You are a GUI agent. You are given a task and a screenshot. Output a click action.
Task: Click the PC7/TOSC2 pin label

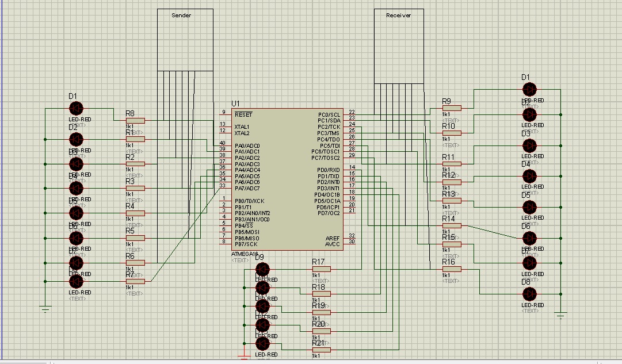pos(326,158)
